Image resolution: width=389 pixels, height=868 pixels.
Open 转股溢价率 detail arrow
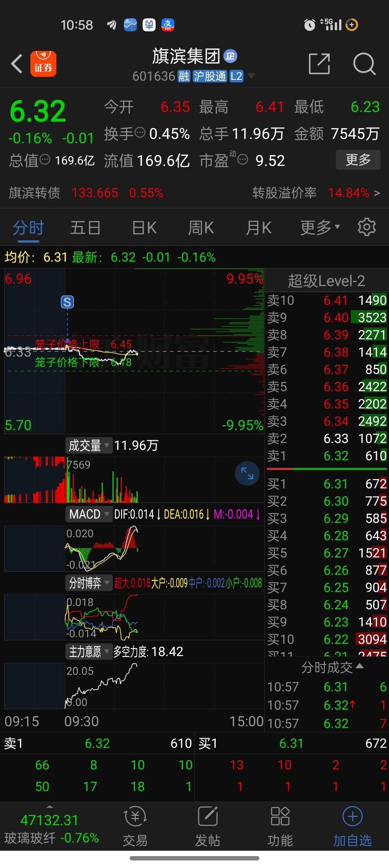click(x=377, y=193)
